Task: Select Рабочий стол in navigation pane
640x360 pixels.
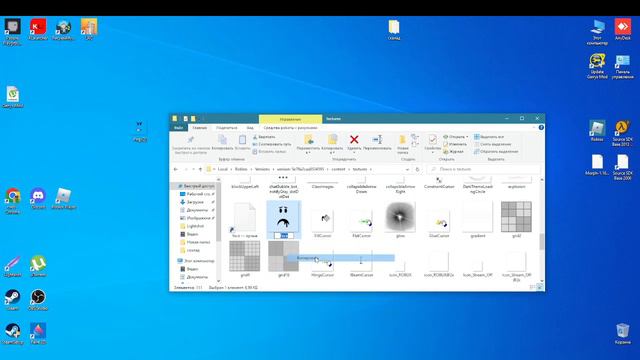Action: point(198,194)
